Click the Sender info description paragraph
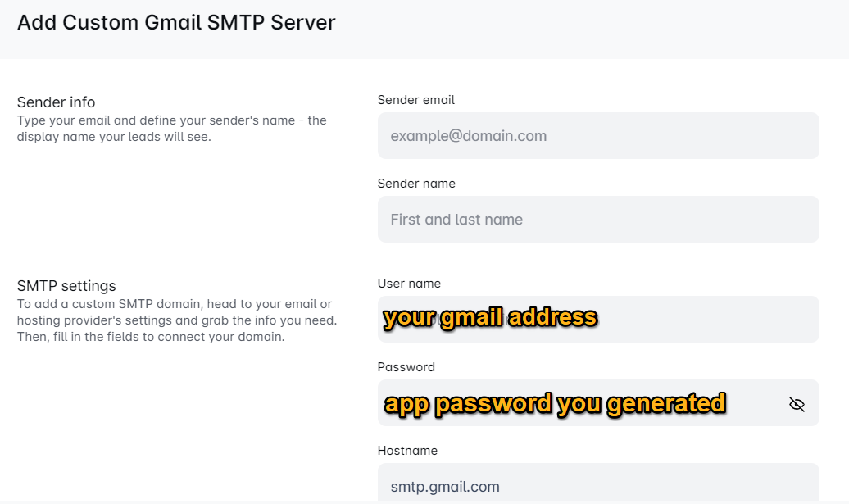Screen dimensions: 849x504 (x=171, y=129)
